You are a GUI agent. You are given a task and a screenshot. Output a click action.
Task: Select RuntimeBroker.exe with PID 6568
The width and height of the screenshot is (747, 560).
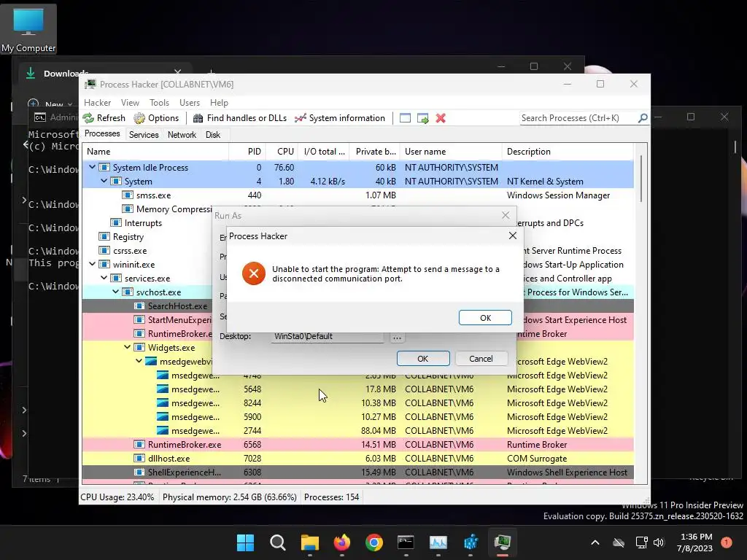tap(357, 445)
